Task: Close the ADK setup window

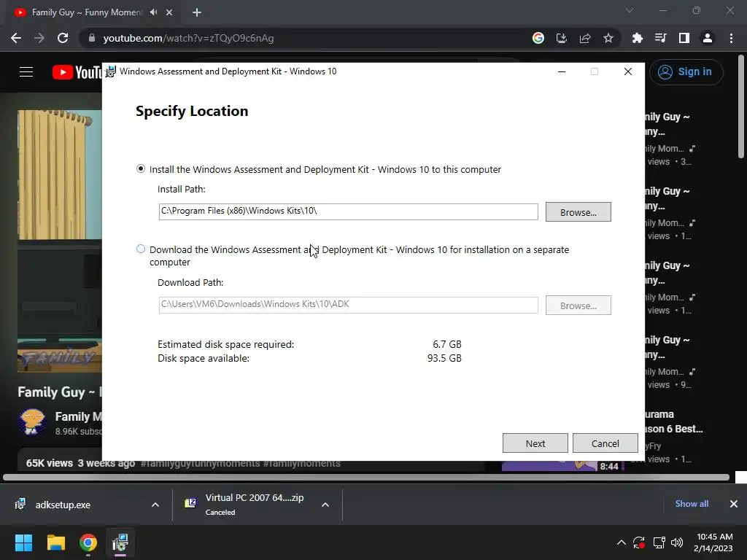Action: [x=628, y=71]
